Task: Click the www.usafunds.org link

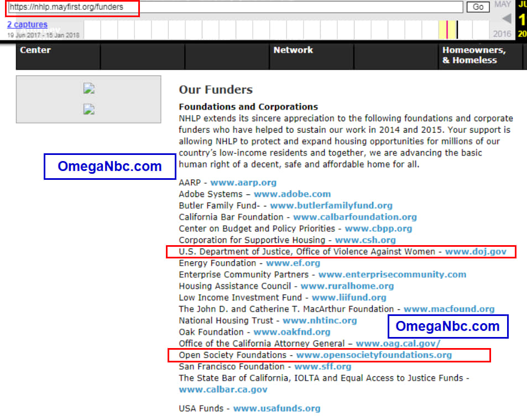Action: 276,408
